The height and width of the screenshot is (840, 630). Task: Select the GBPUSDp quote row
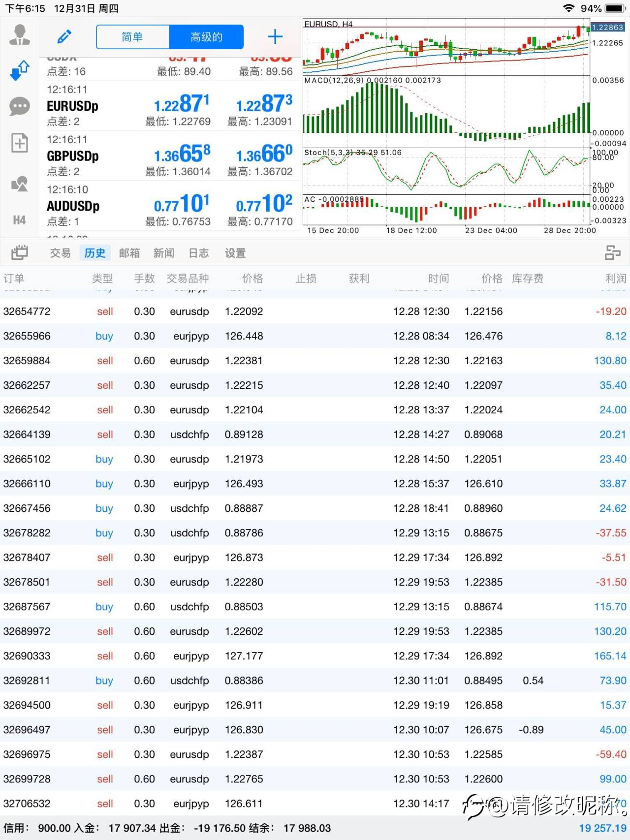click(170, 156)
